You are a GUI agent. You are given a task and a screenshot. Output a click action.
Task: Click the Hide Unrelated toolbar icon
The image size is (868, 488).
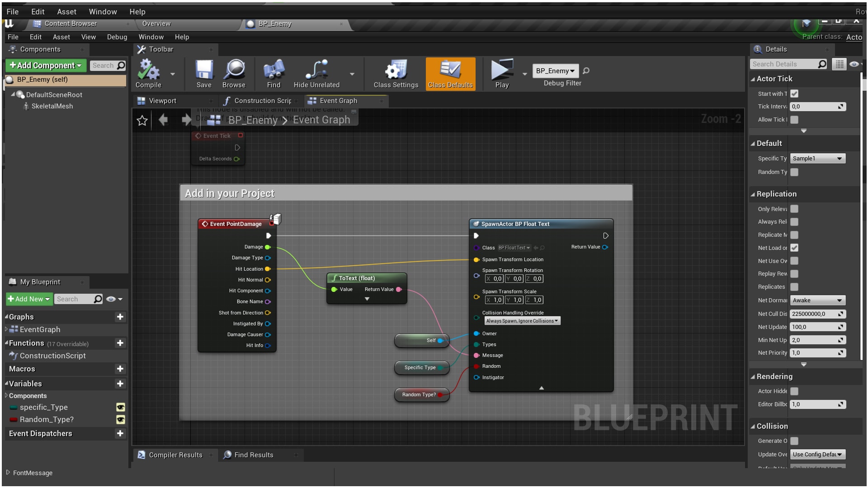[316, 74]
